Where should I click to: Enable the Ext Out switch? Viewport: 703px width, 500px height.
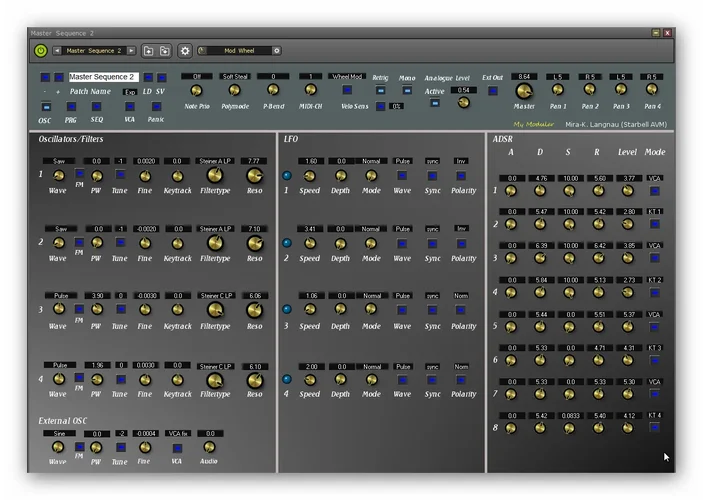pyautogui.click(x=492, y=91)
